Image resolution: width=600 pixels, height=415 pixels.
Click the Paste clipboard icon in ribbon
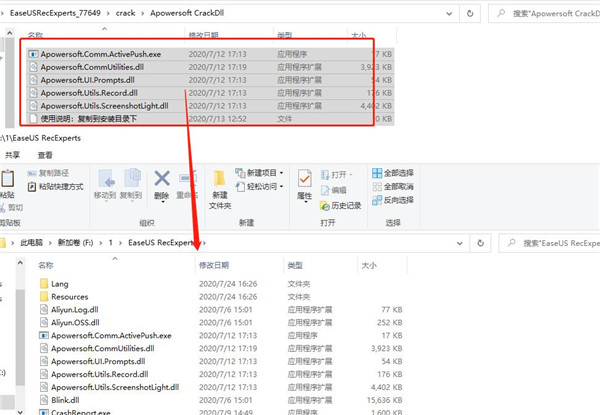point(7,179)
